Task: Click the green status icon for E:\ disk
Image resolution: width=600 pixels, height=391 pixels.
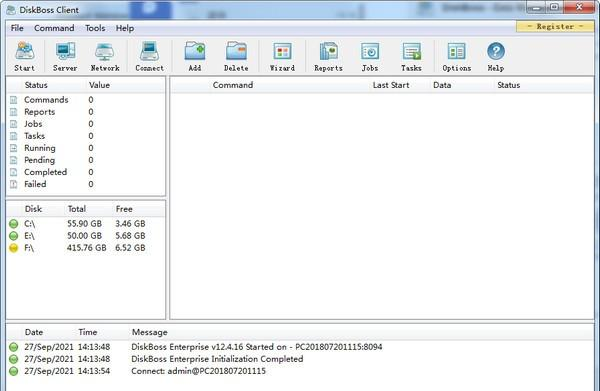Action: (x=14, y=236)
